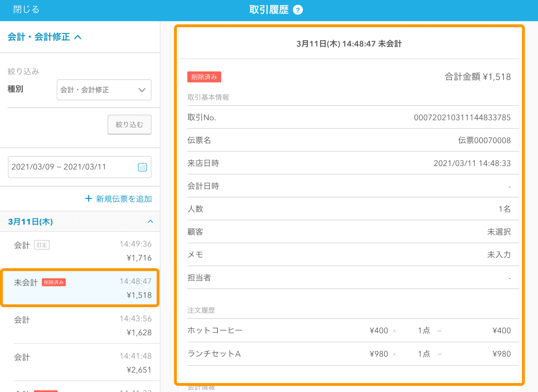
Task: Click the 人数 value 1名
Action: coord(505,209)
